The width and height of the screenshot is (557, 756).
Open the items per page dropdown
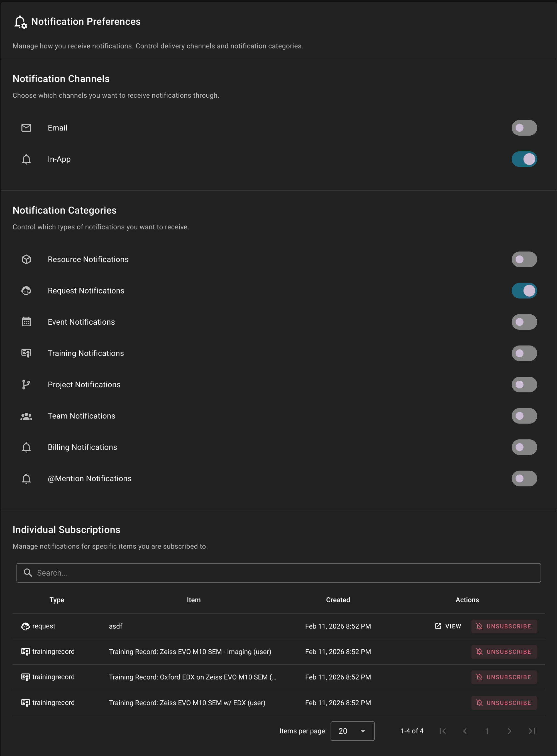coord(352,731)
